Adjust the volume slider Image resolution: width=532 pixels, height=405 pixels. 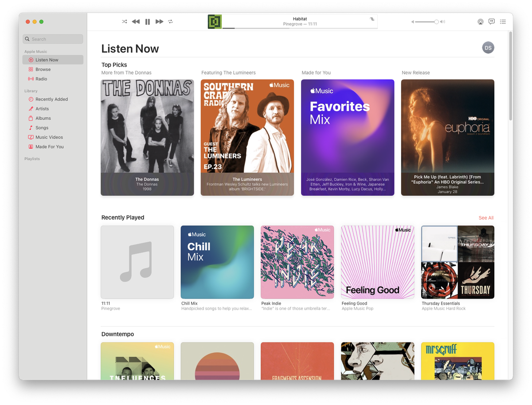point(427,22)
